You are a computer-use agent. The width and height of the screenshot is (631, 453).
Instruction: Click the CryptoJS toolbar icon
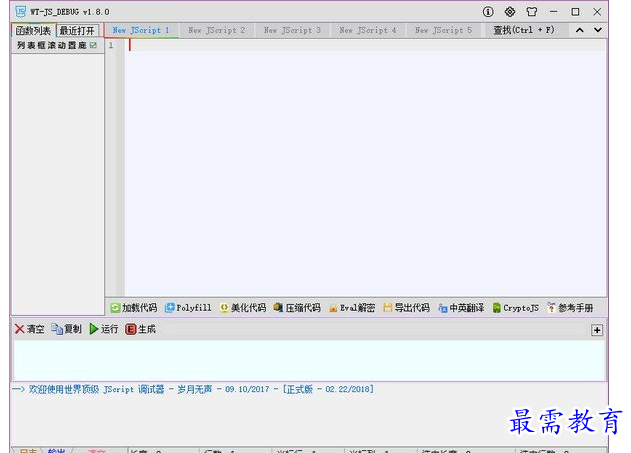tap(497, 308)
